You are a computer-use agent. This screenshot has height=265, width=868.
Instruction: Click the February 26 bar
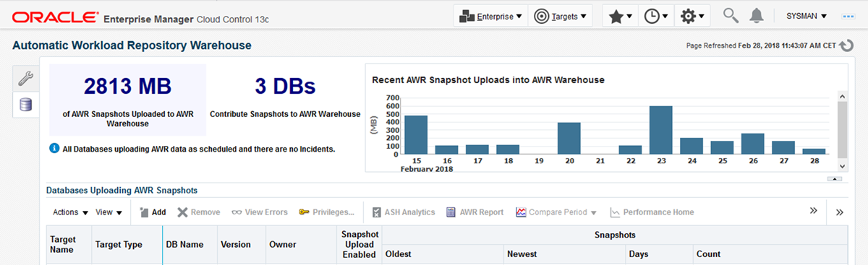753,143
